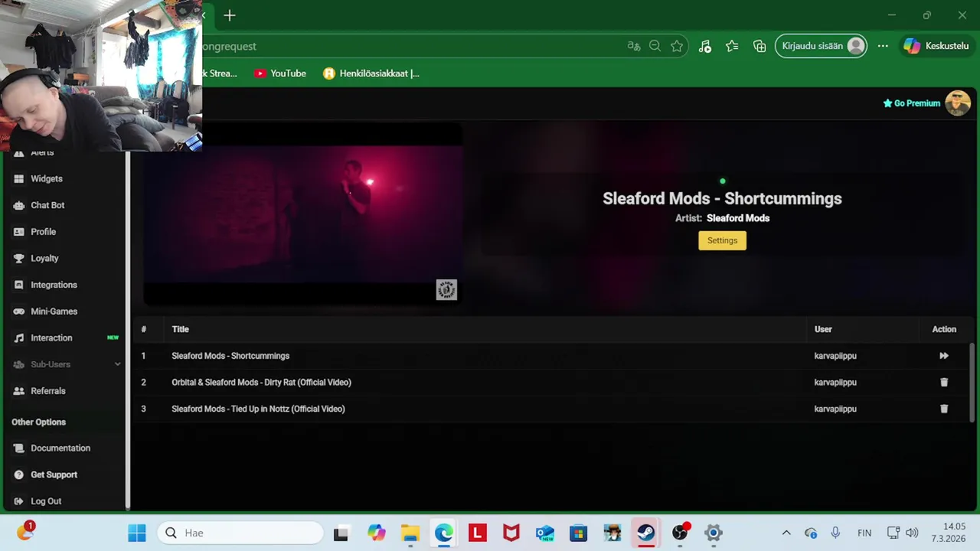Click the taskbar search box Hae
The width and height of the screenshot is (980, 551).
(x=241, y=533)
